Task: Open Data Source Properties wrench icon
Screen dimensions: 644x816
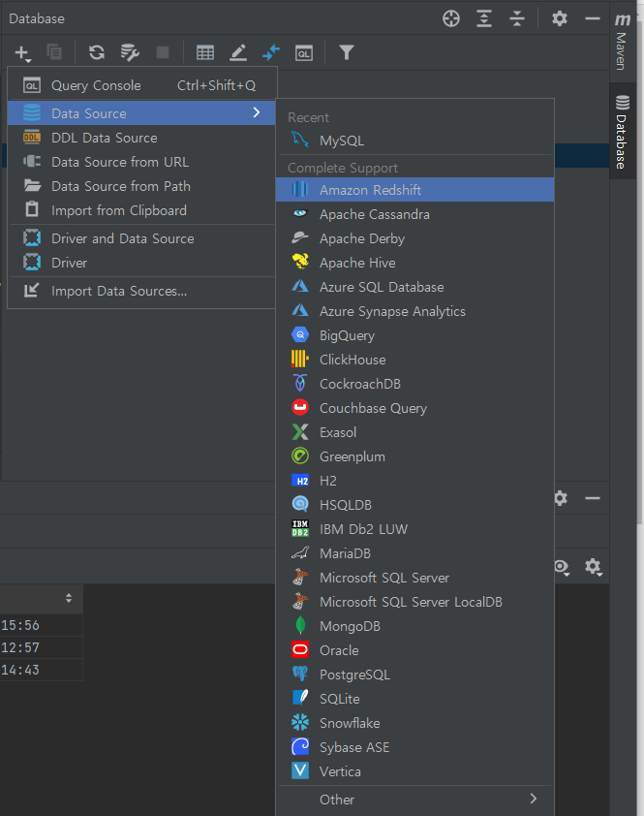Action: pos(130,52)
